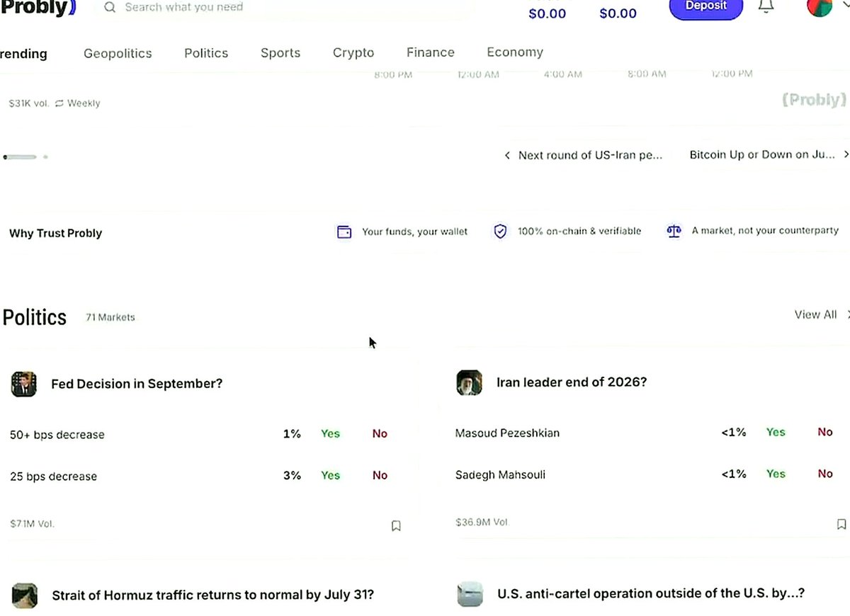Open notifications bell icon
Screen dimensions: 850x616
point(766,6)
